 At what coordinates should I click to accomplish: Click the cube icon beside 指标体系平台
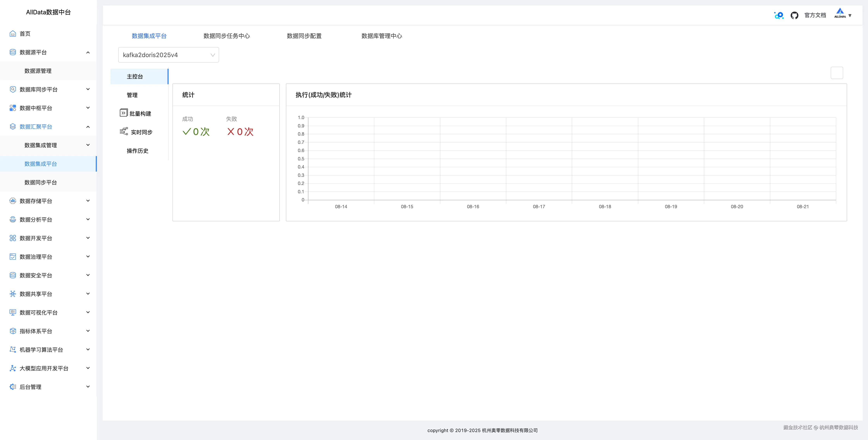[x=12, y=331]
